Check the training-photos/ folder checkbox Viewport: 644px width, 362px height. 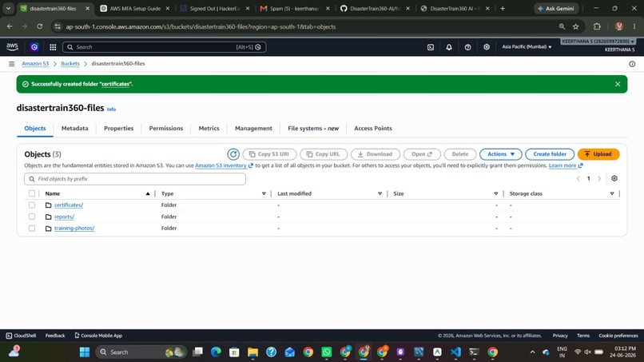click(x=32, y=228)
